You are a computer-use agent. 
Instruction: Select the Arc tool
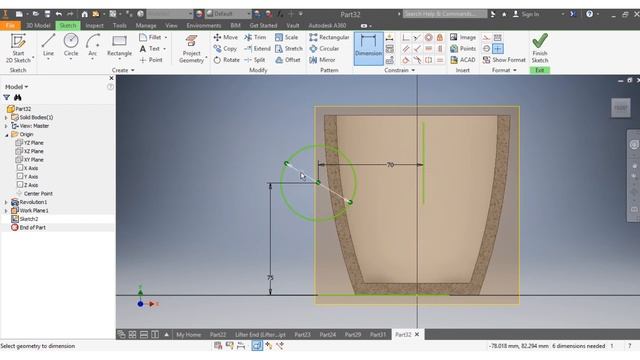[x=93, y=46]
